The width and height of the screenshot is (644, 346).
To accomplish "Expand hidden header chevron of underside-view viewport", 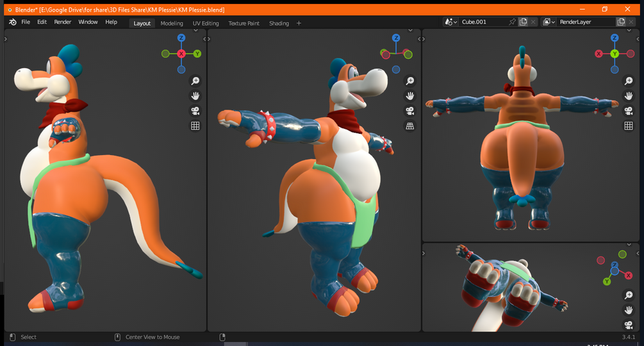I will pos(629,245).
